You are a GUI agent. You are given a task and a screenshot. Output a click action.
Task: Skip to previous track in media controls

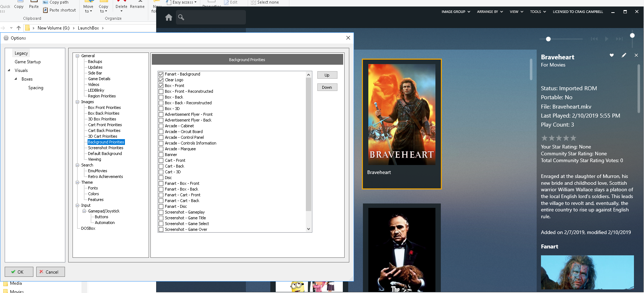594,39
